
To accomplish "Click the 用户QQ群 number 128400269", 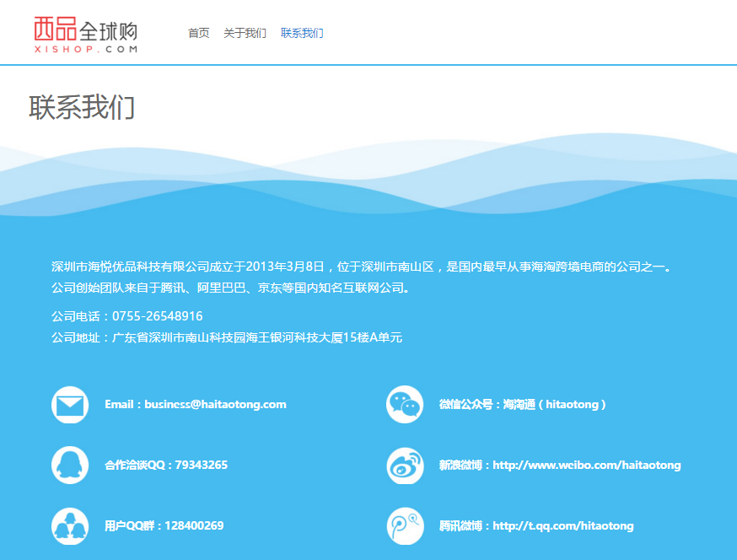I will pyautogui.click(x=194, y=525).
